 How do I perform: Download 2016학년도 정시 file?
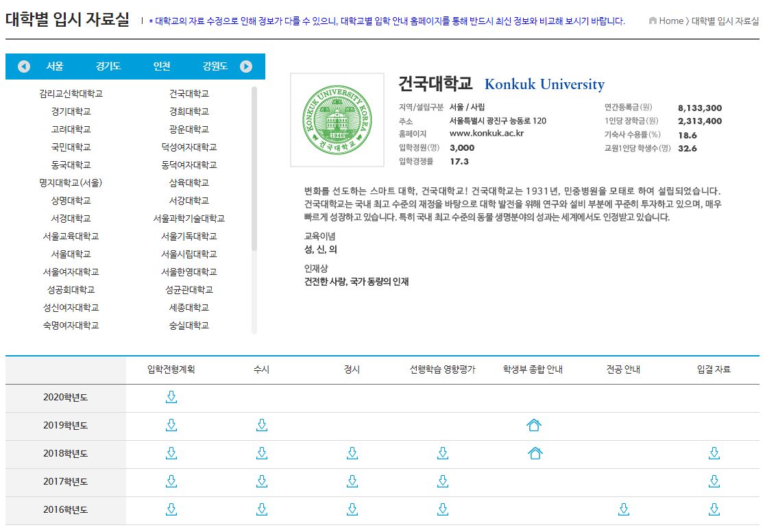[352, 509]
